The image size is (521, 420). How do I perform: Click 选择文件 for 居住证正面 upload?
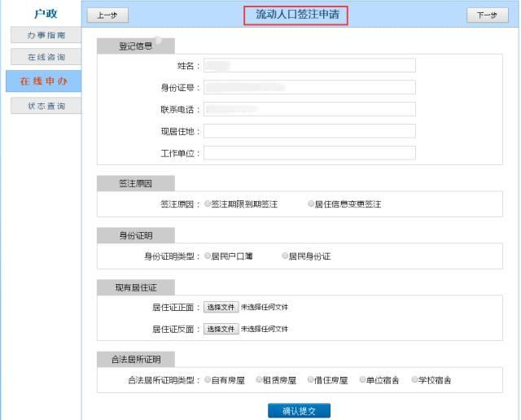[221, 307]
